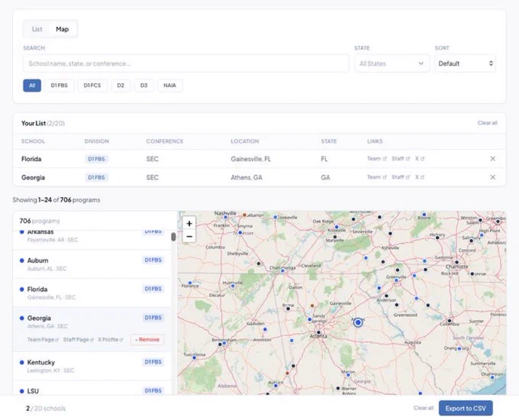Click the map marker at Nashville
The height and width of the screenshot is (420, 519).
[x=225, y=218]
